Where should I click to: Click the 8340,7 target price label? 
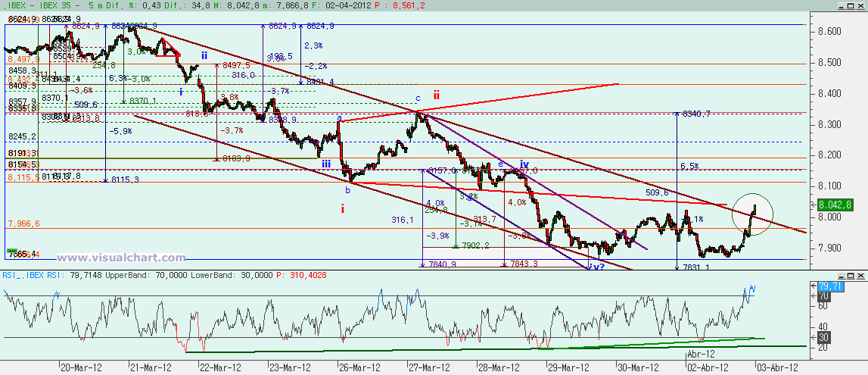tap(696, 114)
